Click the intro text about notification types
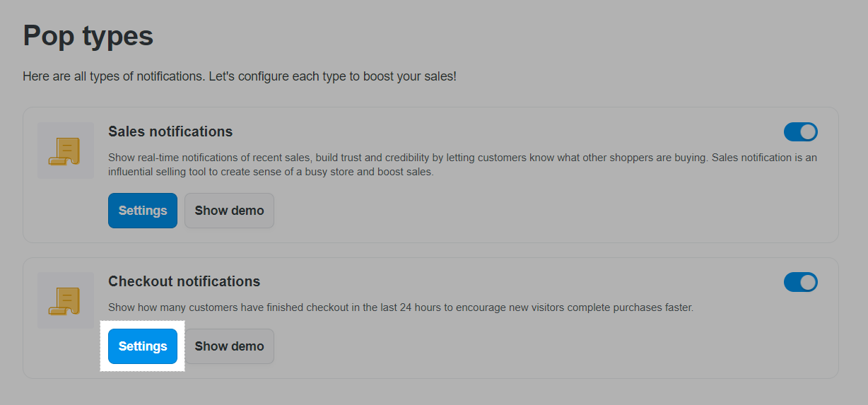868x405 pixels. [x=239, y=76]
